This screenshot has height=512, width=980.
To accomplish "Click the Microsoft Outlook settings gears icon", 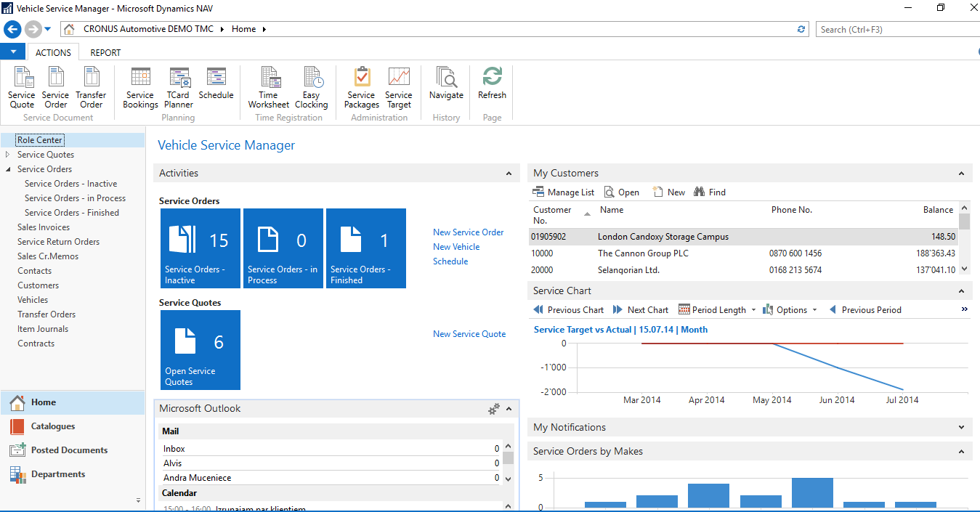I will point(494,409).
